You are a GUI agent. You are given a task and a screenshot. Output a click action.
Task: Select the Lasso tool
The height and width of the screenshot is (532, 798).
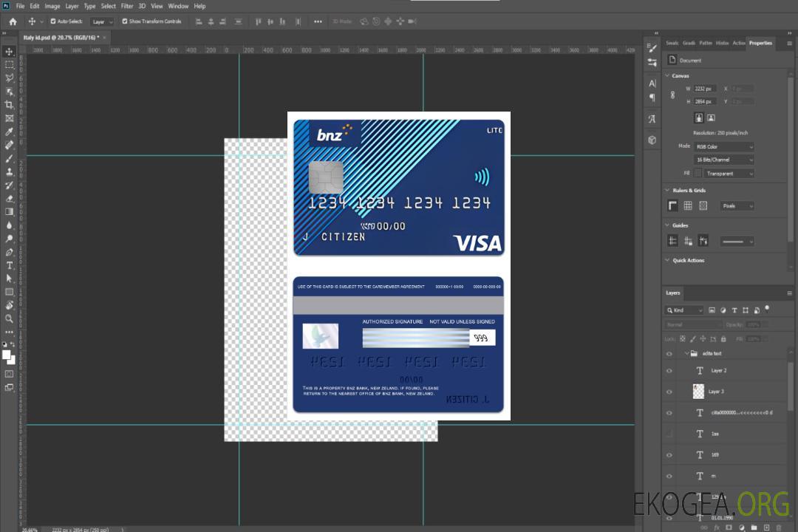tap(9, 78)
